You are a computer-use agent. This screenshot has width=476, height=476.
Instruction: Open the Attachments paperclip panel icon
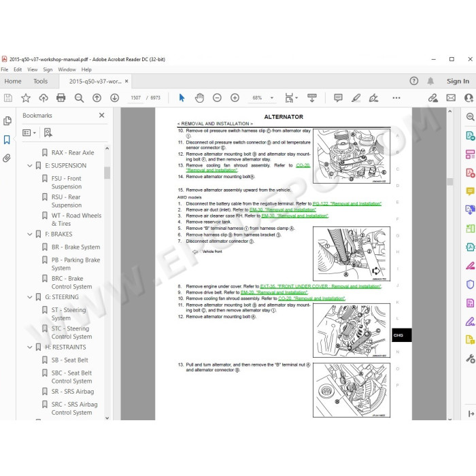tap(7, 158)
